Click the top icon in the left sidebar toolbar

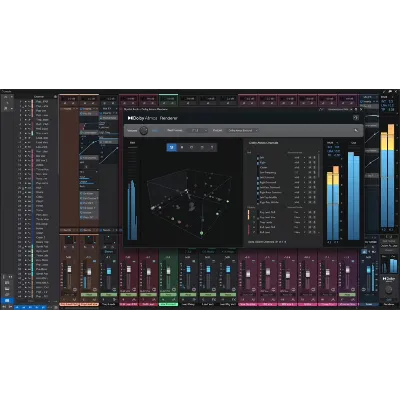pyautogui.click(x=7, y=97)
